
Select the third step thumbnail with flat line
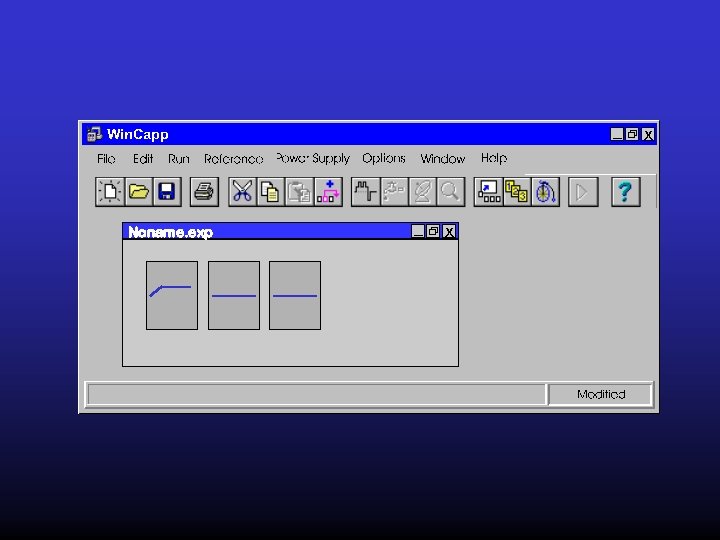[295, 295]
